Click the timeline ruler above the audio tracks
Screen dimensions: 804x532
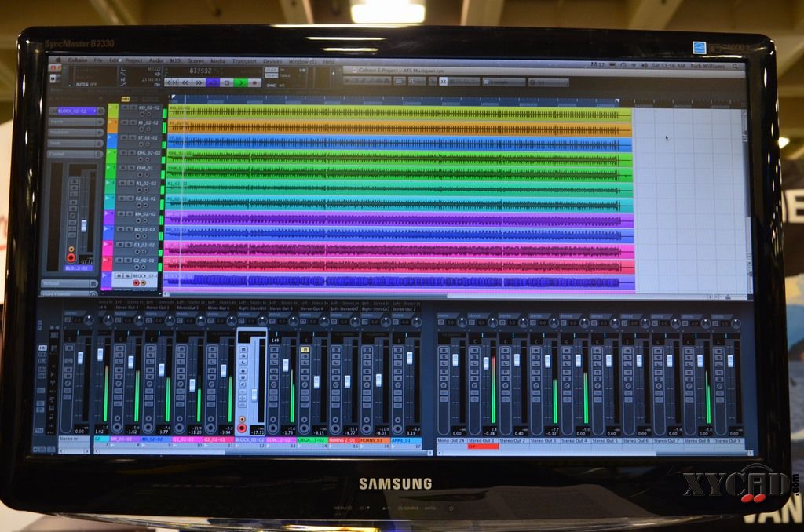point(395,101)
